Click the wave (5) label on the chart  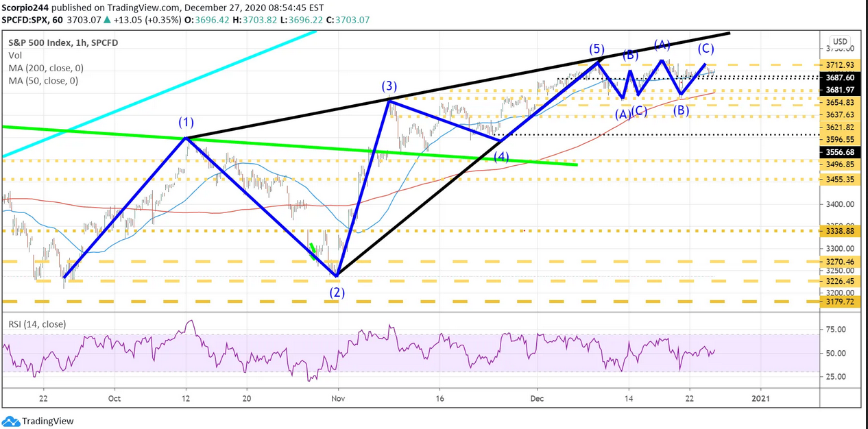point(596,49)
